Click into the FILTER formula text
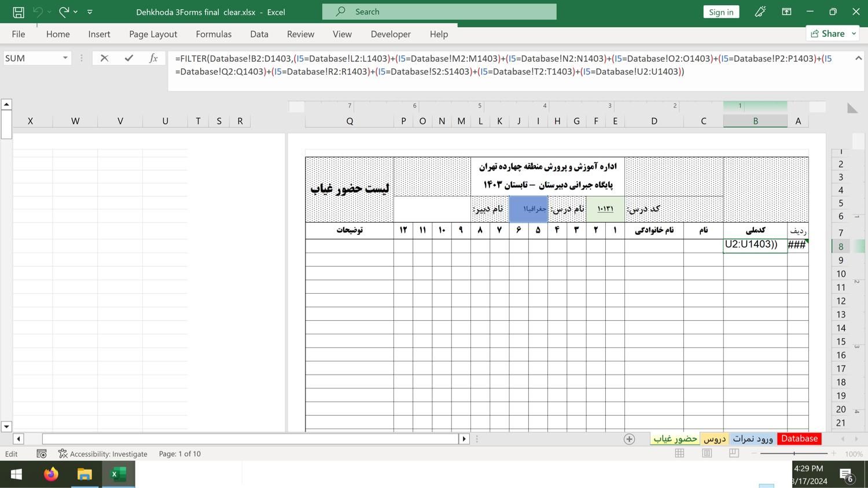Image resolution: width=868 pixels, height=488 pixels. [x=503, y=65]
